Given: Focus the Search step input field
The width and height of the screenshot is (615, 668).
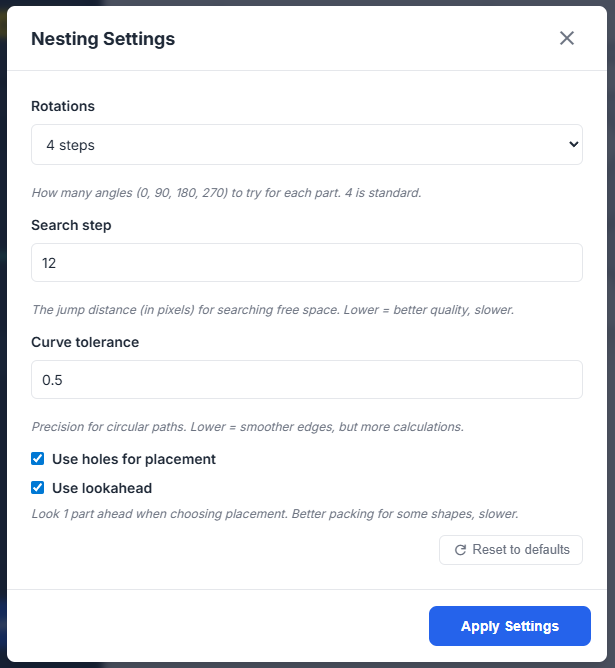Looking at the screenshot, I should 306,263.
